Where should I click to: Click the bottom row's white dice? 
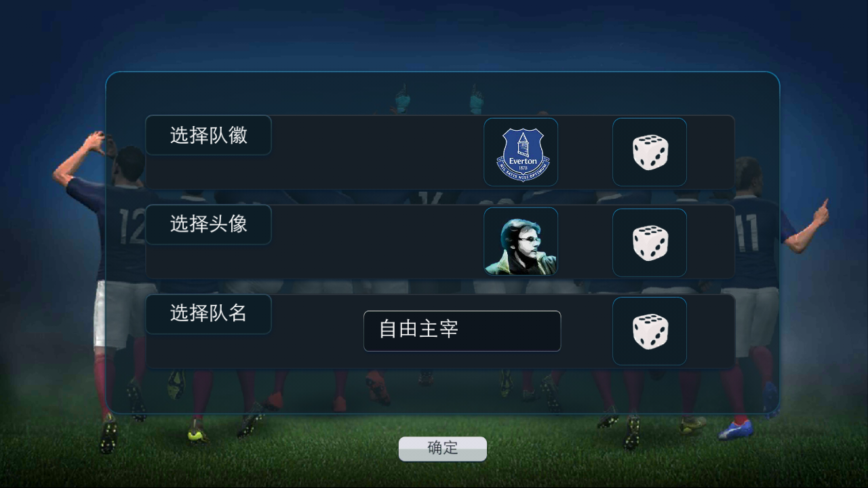point(650,331)
